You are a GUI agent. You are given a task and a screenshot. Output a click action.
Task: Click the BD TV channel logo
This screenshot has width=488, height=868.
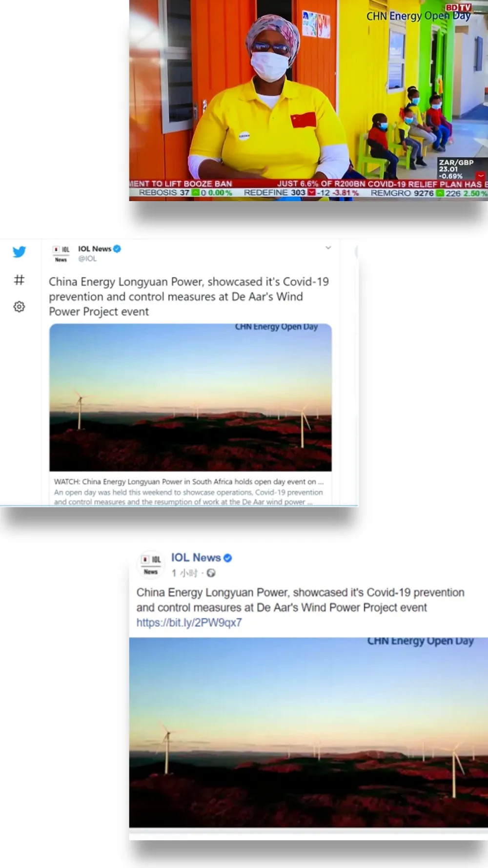click(458, 7)
